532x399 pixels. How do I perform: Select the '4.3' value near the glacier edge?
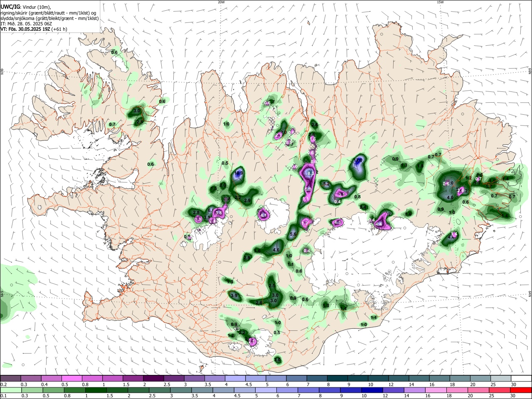click(x=337, y=222)
